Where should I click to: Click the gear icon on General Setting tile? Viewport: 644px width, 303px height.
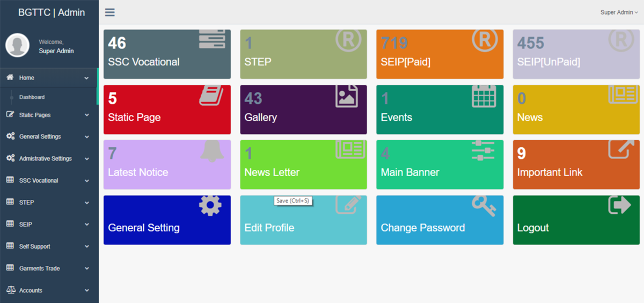[x=210, y=205]
